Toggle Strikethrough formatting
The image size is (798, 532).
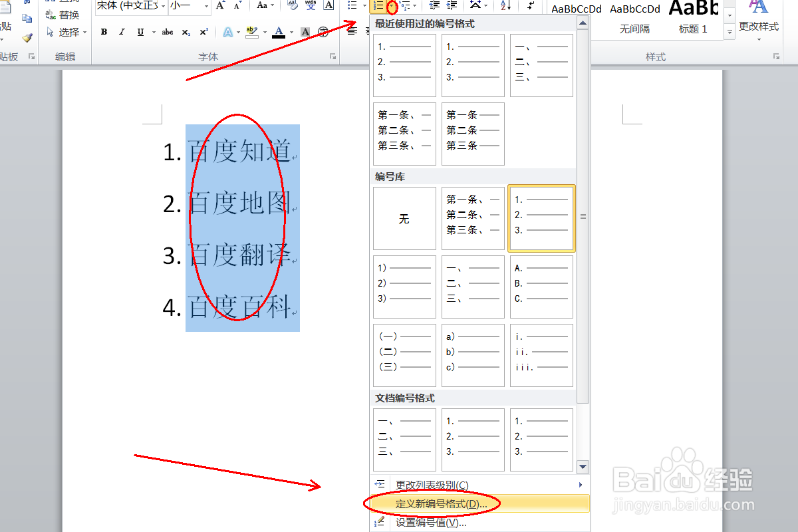[168, 32]
